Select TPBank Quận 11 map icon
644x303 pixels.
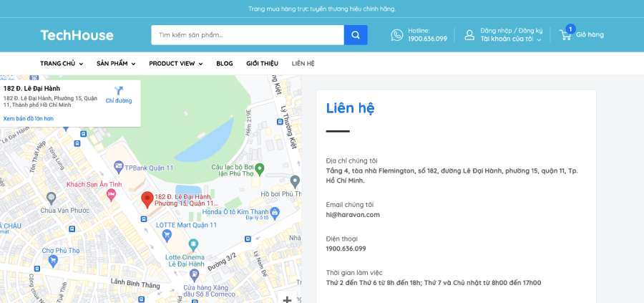point(119,168)
